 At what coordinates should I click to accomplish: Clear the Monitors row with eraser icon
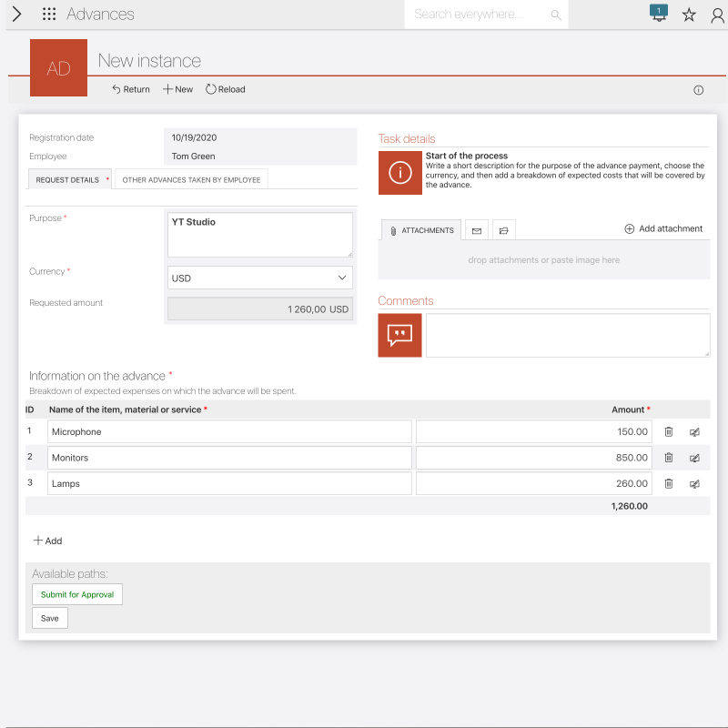tap(694, 458)
